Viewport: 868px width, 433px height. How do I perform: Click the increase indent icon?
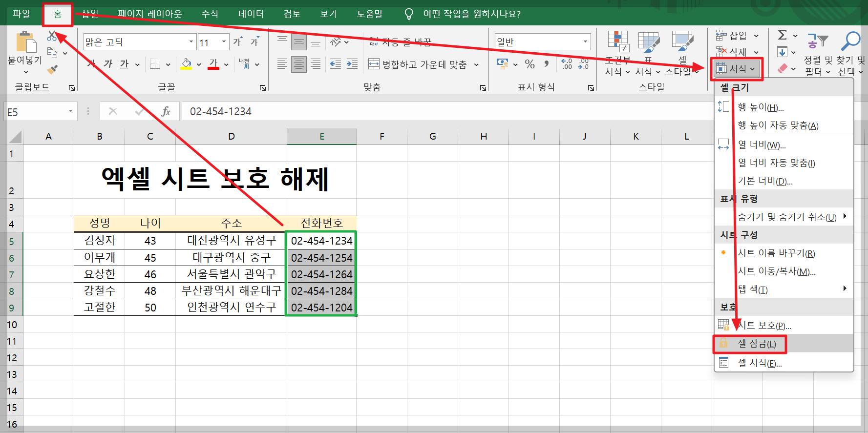pos(352,64)
